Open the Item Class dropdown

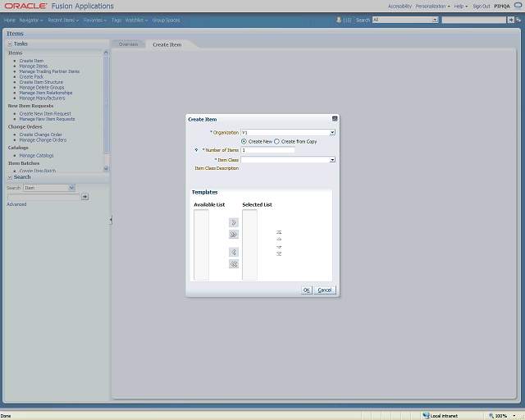[x=332, y=160]
